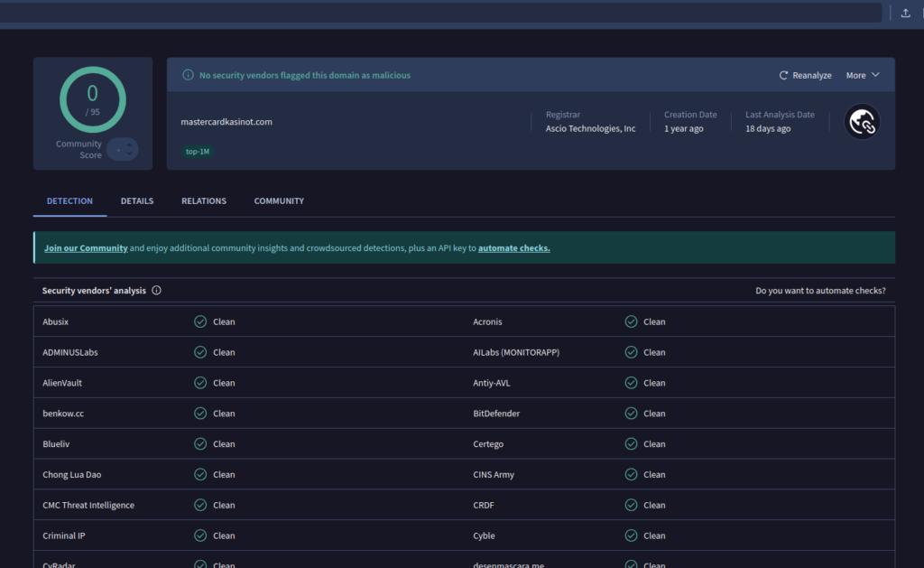Click the green Clean checkmark beside Abusix
Viewport: 924px width, 568px height.
pyautogui.click(x=200, y=321)
